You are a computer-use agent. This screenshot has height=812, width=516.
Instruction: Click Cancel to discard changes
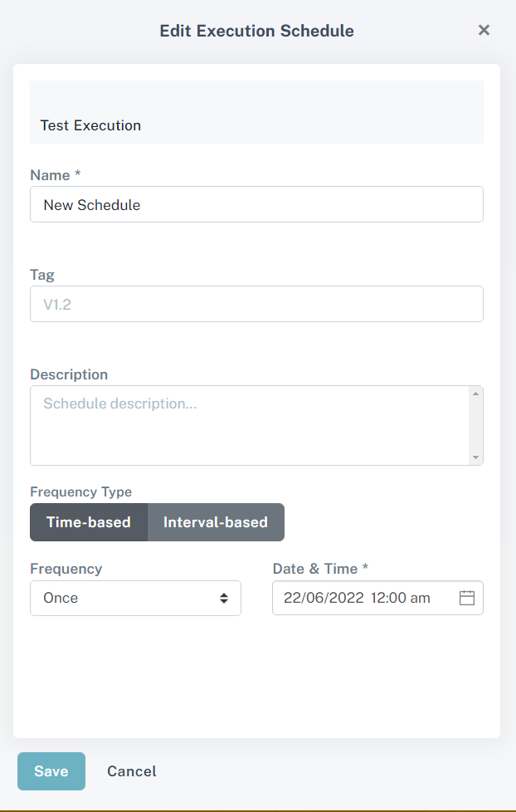pos(131,771)
